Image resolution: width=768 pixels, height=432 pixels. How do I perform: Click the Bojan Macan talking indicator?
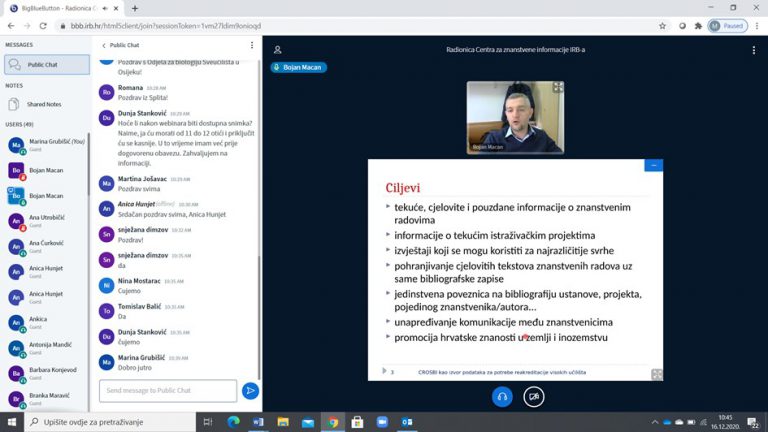click(298, 67)
